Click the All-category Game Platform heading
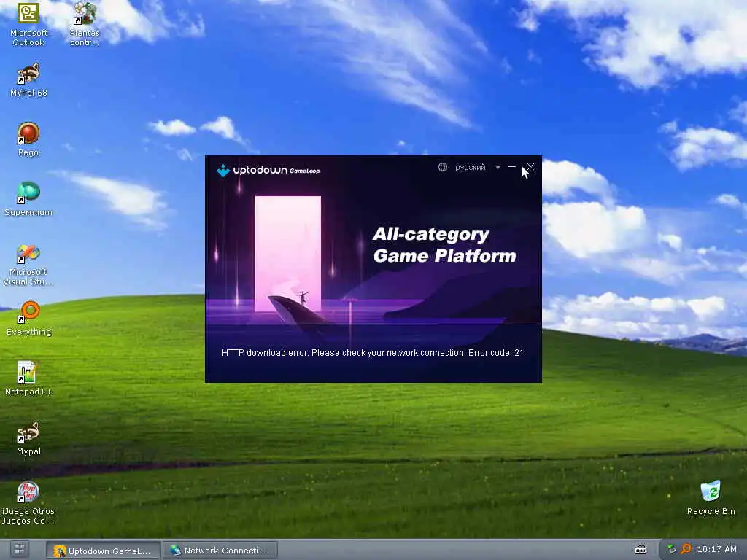Viewport: 747px width, 560px height. tap(444, 245)
